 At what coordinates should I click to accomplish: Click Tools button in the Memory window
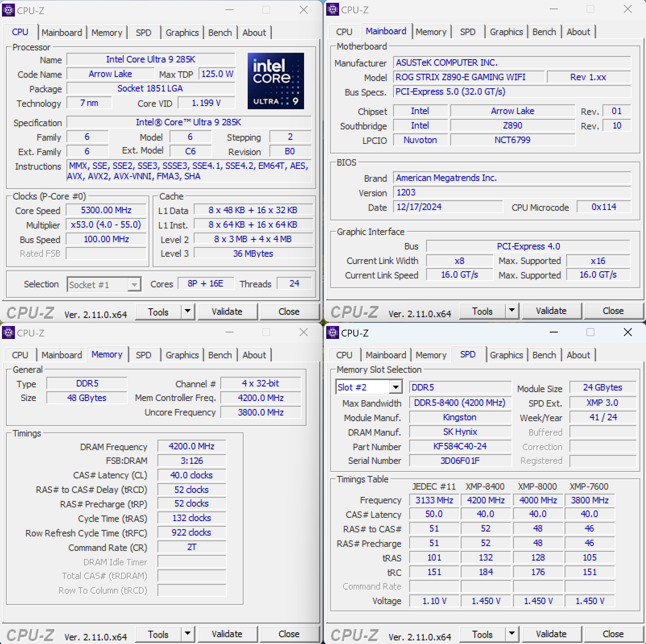(x=158, y=634)
